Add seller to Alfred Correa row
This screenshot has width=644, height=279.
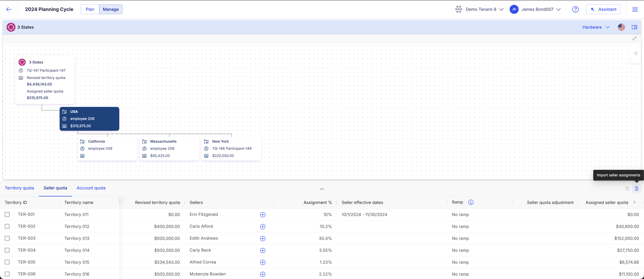point(263,262)
